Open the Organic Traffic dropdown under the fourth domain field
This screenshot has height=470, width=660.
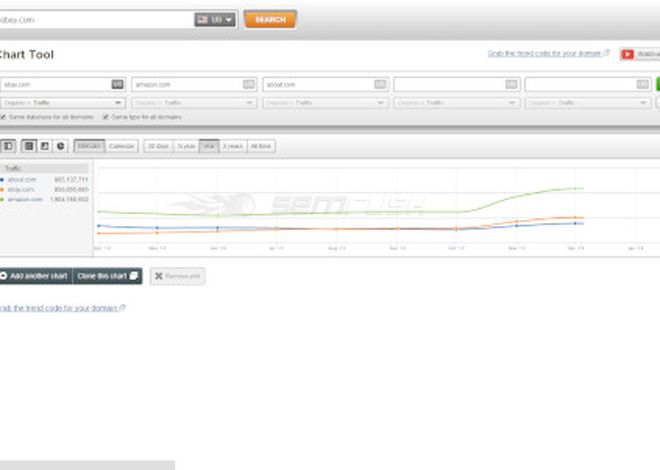[x=457, y=103]
